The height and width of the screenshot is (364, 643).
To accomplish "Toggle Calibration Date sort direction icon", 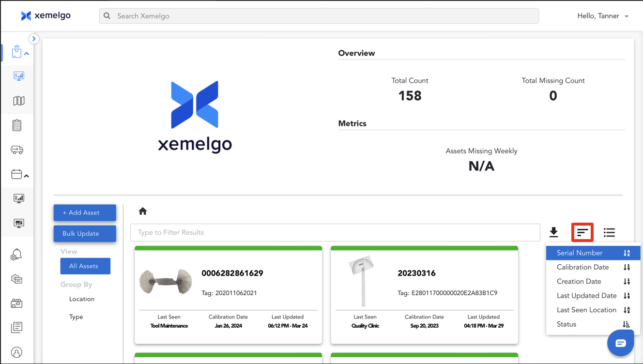I will pyautogui.click(x=627, y=267).
